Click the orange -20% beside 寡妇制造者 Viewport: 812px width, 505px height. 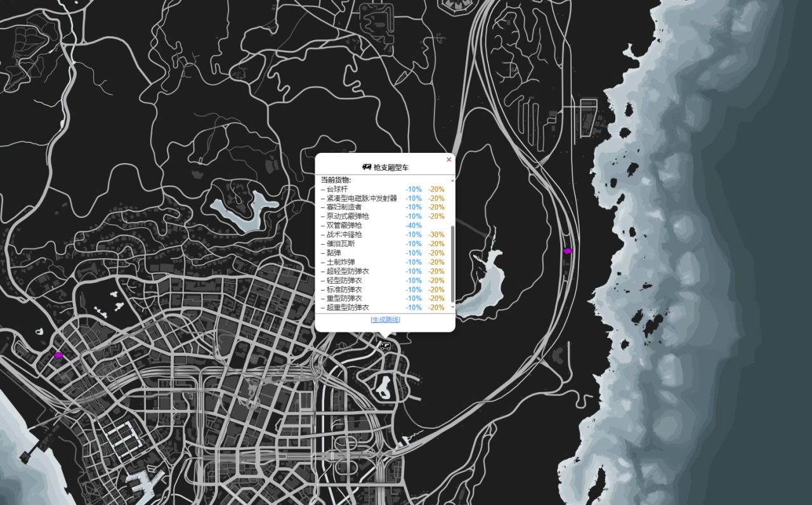436,207
